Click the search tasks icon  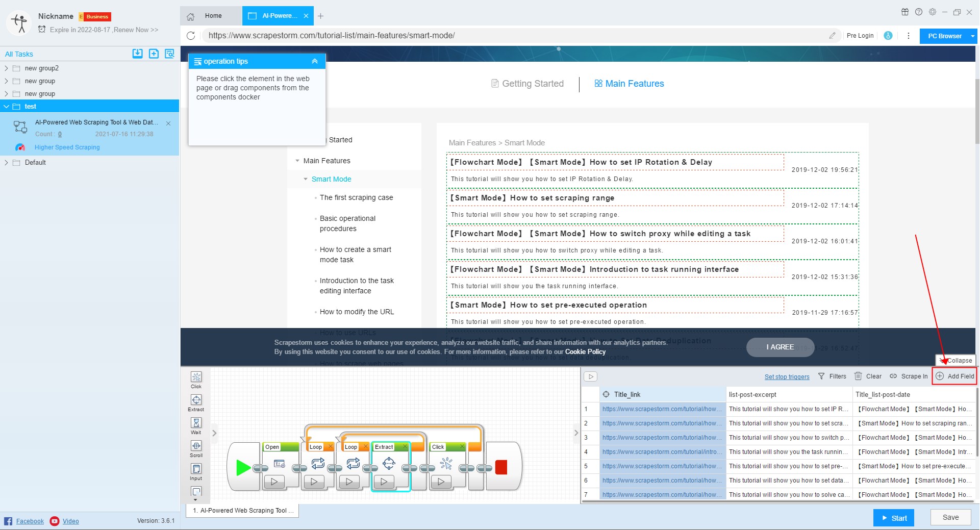tap(169, 54)
